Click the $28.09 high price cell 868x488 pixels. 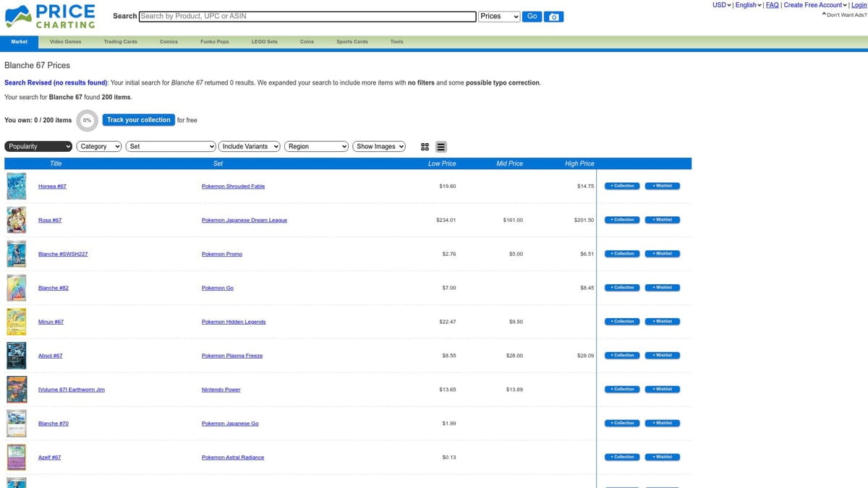[585, 356]
